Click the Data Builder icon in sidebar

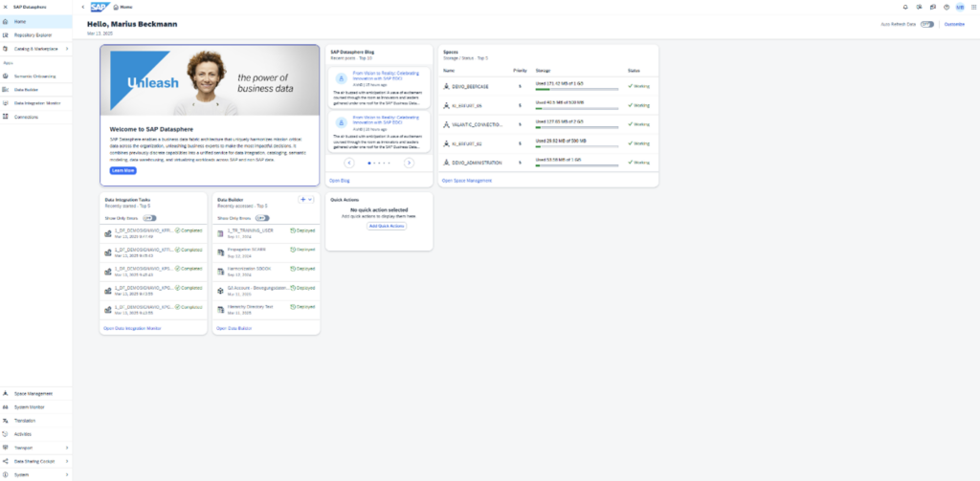tap(7, 88)
